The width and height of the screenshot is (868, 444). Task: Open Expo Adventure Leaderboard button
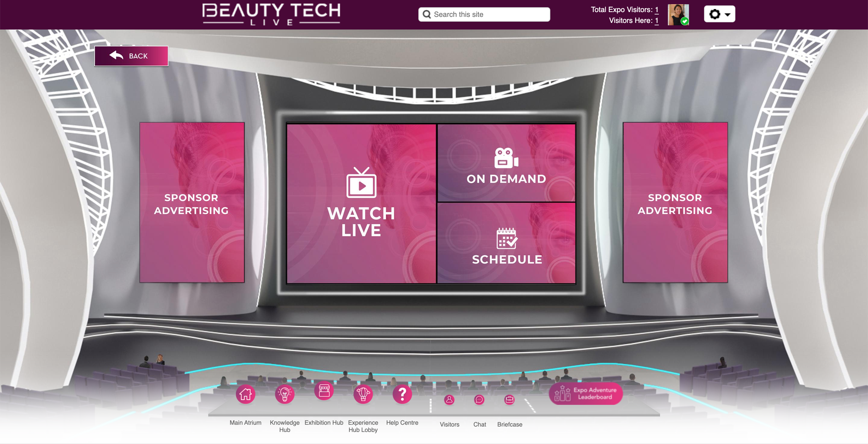(586, 393)
